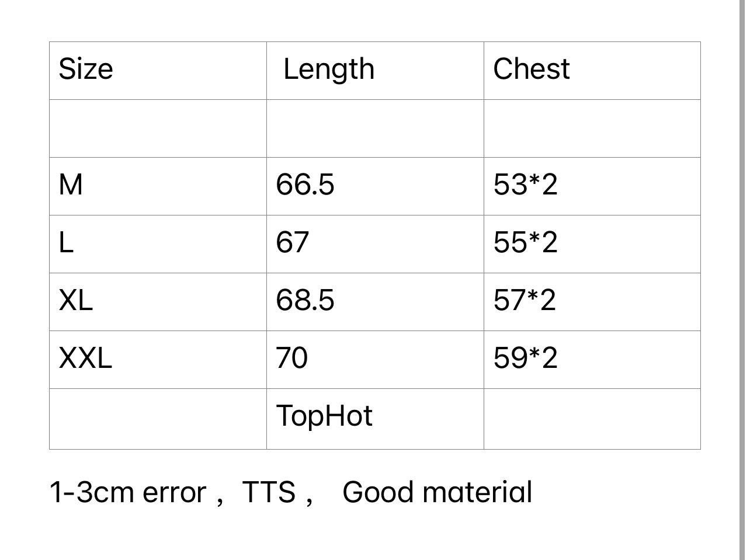Select the M size cell
The height and width of the screenshot is (560, 750).
[71, 185]
